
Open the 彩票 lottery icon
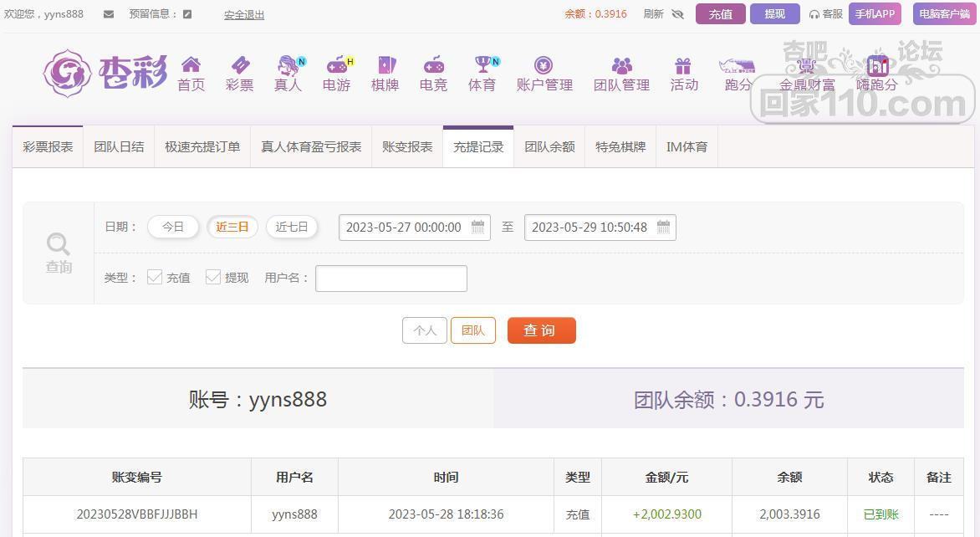coord(239,65)
